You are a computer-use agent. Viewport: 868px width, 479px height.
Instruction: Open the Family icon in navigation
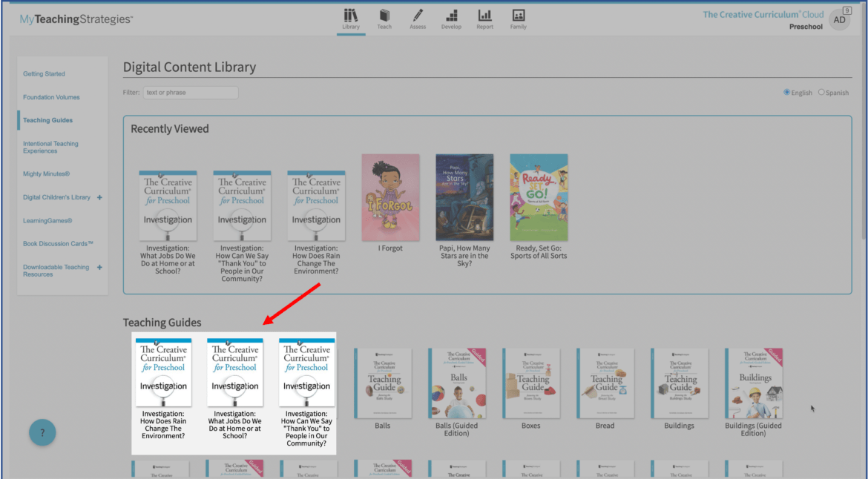point(519,19)
